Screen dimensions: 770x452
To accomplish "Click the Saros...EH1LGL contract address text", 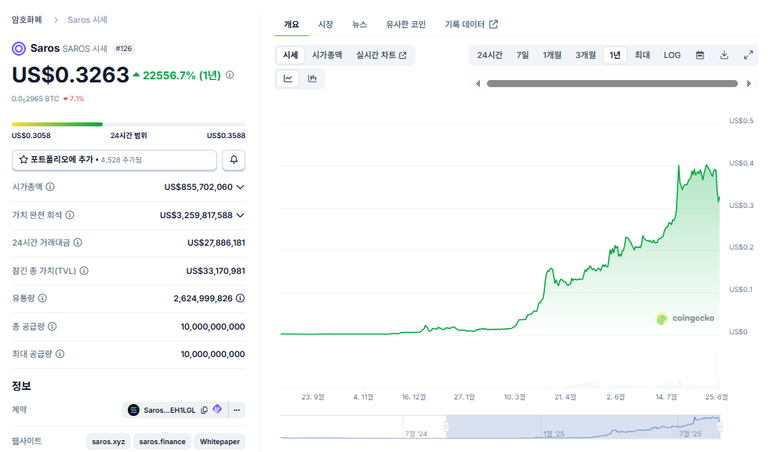I will tap(169, 410).
